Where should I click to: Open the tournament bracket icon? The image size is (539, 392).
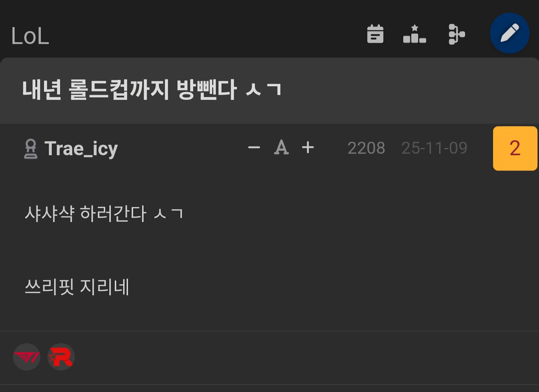[457, 34]
